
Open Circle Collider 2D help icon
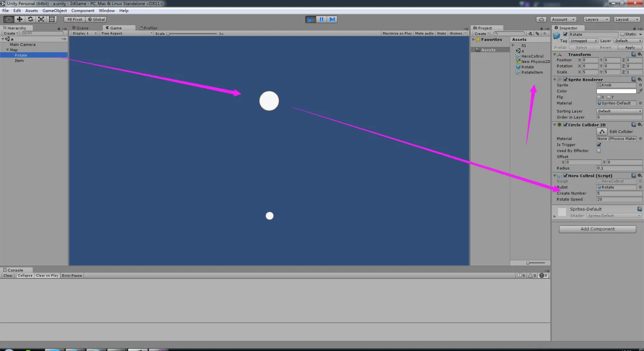(634, 125)
